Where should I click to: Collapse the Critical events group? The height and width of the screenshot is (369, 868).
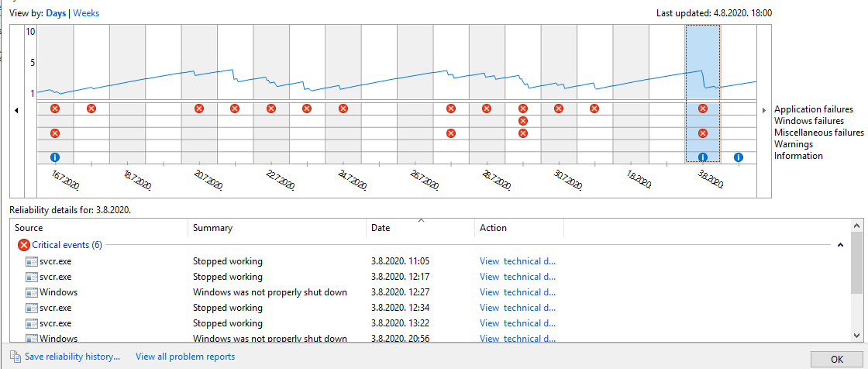(839, 245)
